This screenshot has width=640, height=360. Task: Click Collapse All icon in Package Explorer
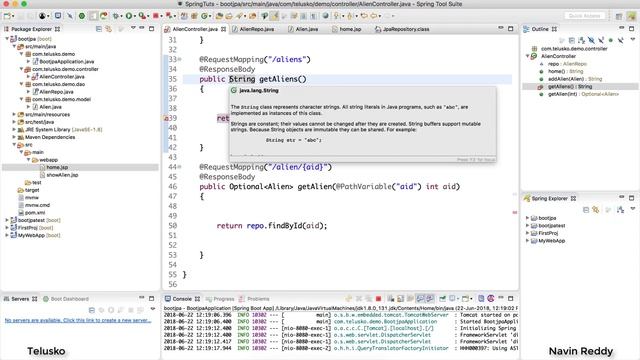99,29
